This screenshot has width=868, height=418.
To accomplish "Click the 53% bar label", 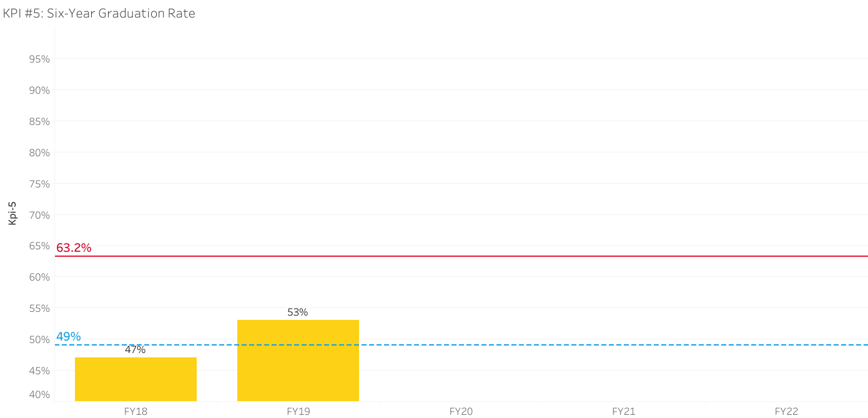I will (x=298, y=312).
